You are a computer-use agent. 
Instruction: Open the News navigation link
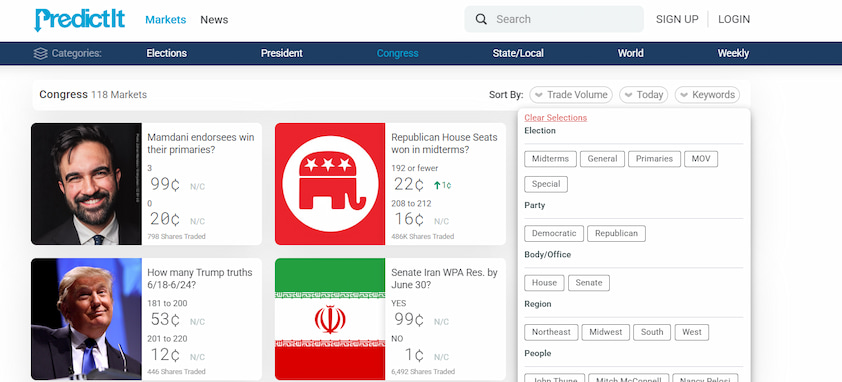pyautogui.click(x=214, y=20)
